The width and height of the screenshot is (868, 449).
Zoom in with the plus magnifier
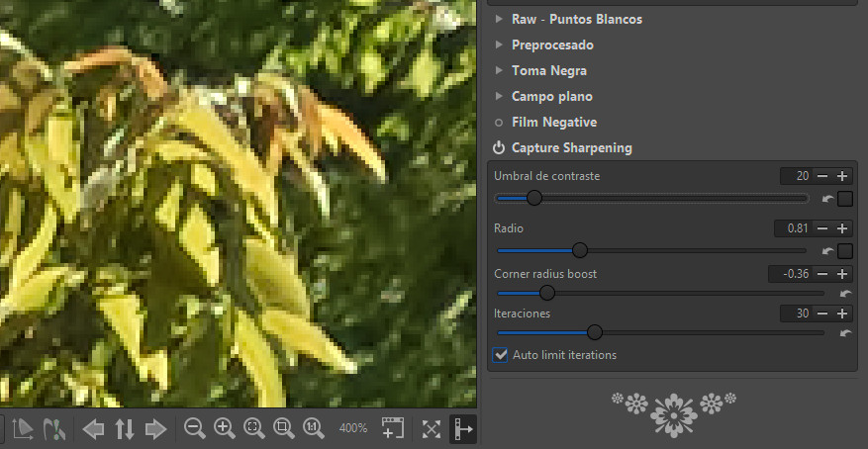coord(225,428)
